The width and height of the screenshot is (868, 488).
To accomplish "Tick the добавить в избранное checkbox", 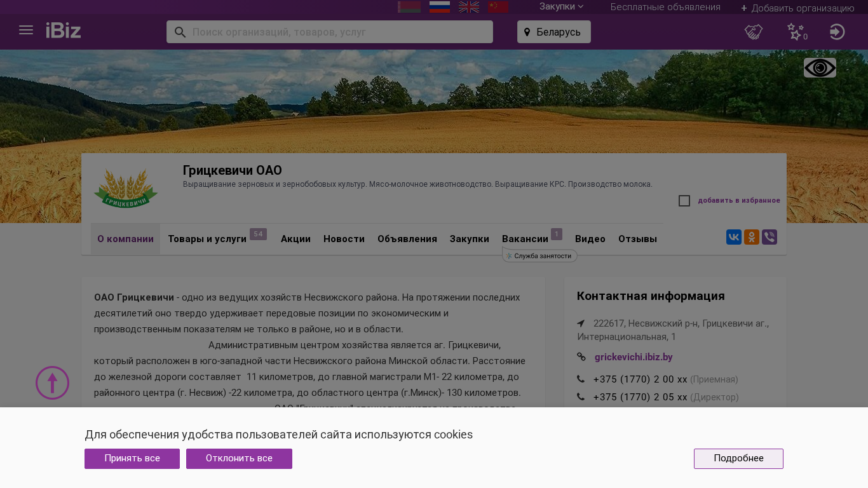I will click(684, 201).
